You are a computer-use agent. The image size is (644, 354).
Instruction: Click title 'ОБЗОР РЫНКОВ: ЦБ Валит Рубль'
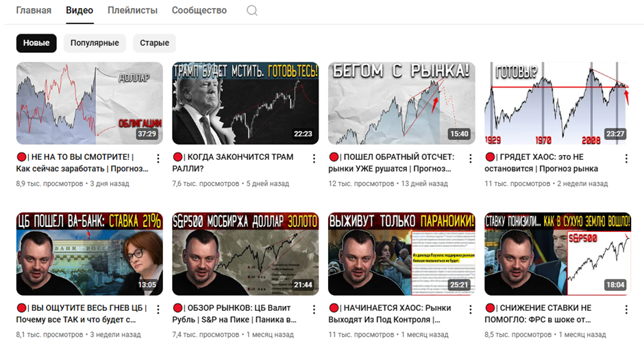pos(234,314)
